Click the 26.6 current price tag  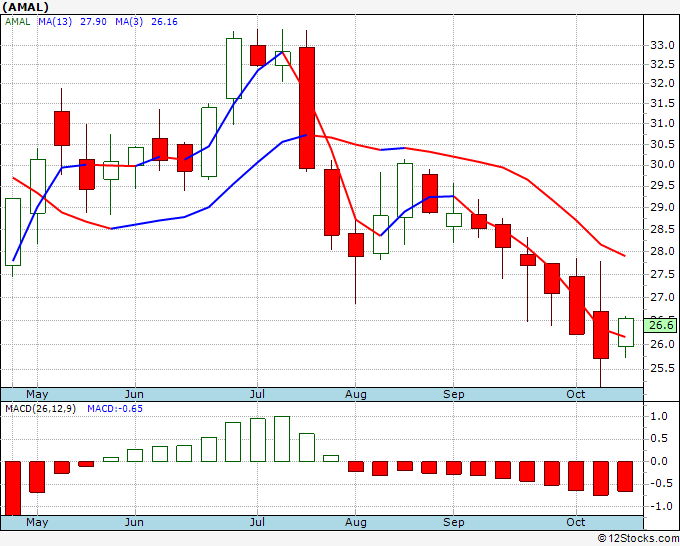[660, 325]
